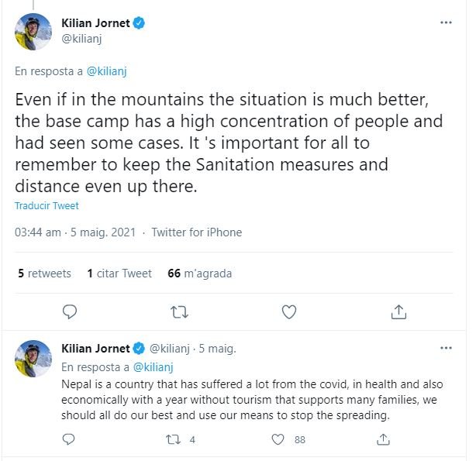Viewport: 476px width, 461px height.
Task: Open Kilian Jornet's profile picture at top
Action: (x=33, y=32)
